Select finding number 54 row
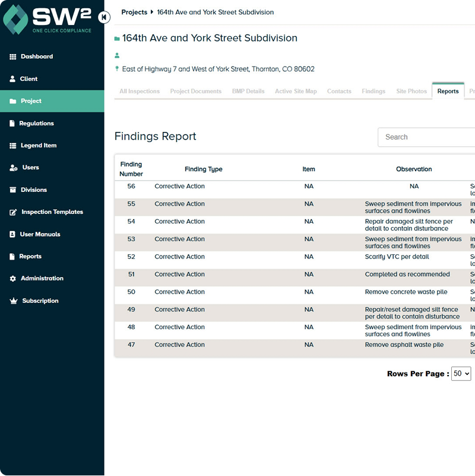 coord(131,222)
